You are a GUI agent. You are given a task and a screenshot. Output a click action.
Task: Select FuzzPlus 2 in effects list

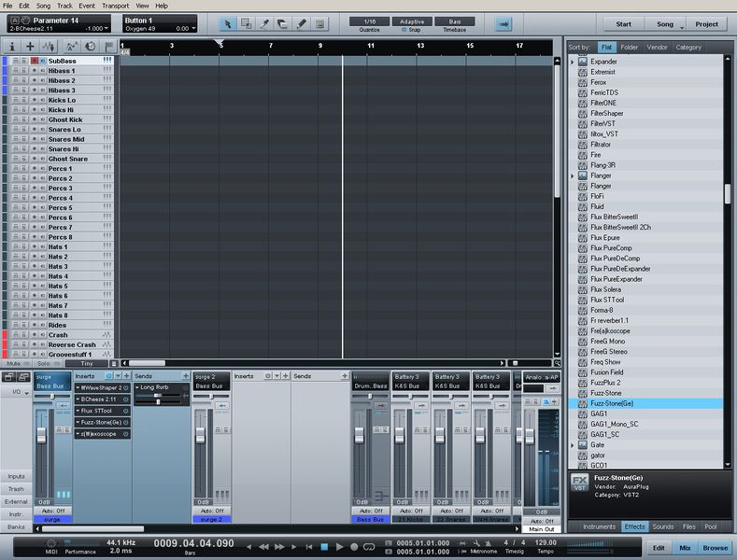[605, 383]
